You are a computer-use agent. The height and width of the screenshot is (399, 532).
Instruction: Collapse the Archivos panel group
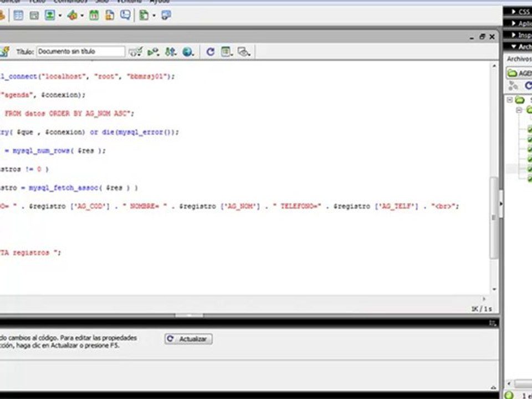coord(514,47)
